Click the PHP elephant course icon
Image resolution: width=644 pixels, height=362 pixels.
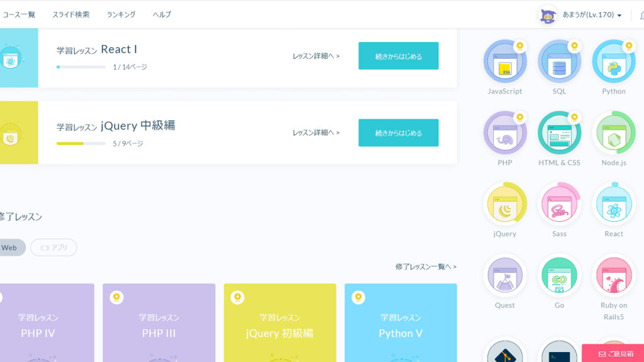[505, 133]
